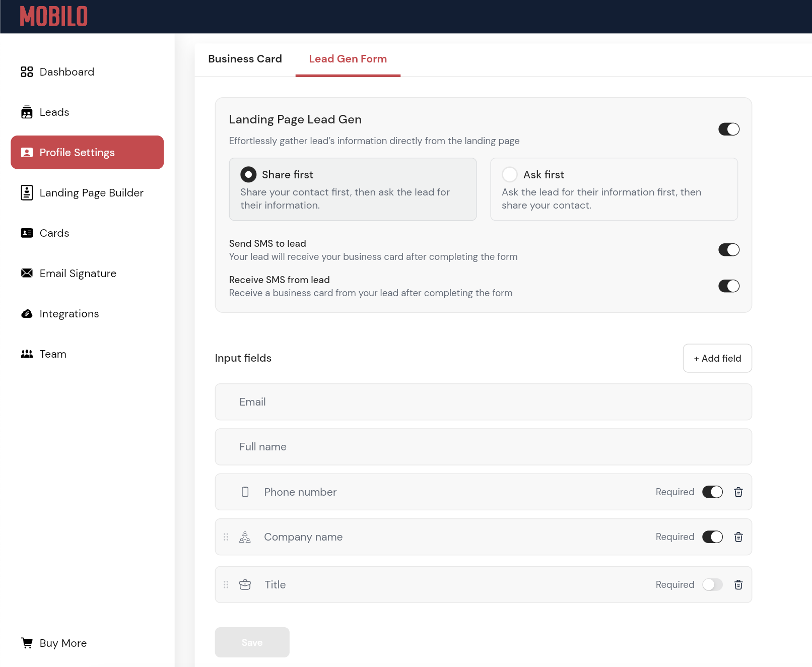Image resolution: width=812 pixels, height=667 pixels.
Task: Click the Add field button
Action: (717, 358)
